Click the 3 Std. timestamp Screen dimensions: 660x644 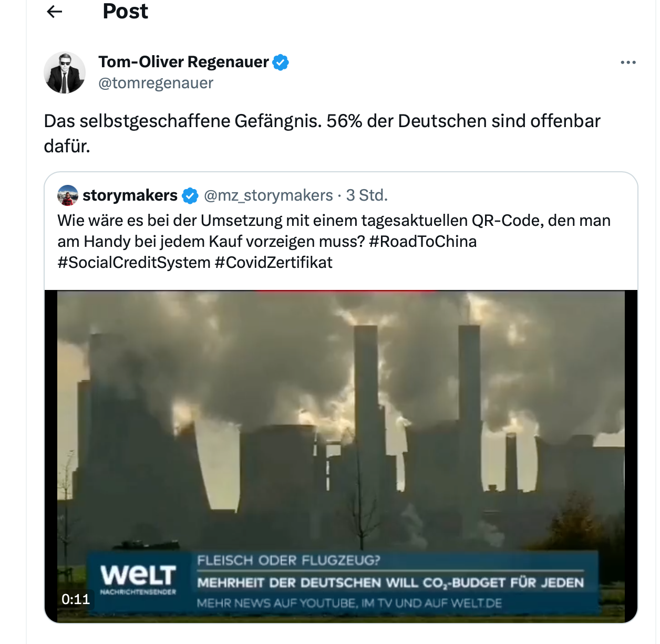367,195
